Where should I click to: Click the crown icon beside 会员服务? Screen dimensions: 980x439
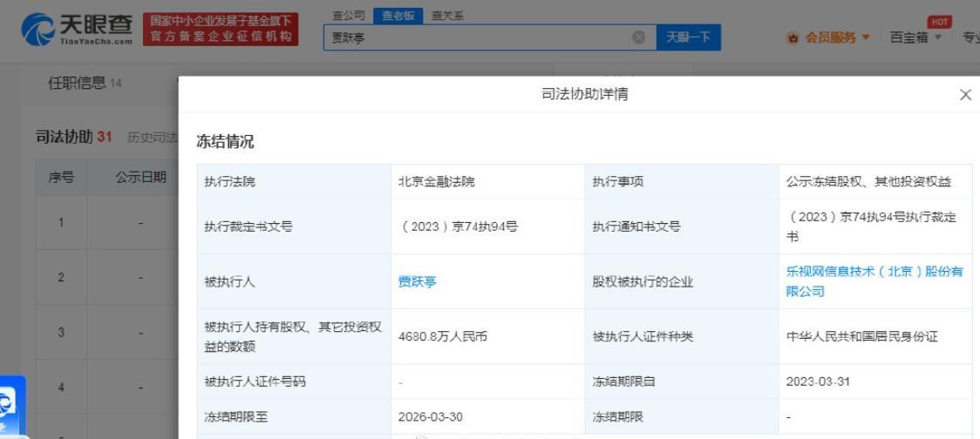click(x=793, y=38)
